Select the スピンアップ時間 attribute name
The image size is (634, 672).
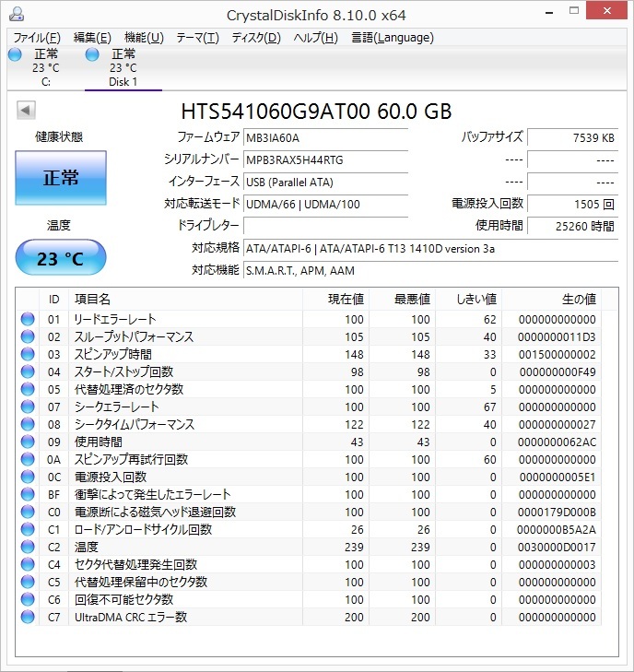point(113,354)
